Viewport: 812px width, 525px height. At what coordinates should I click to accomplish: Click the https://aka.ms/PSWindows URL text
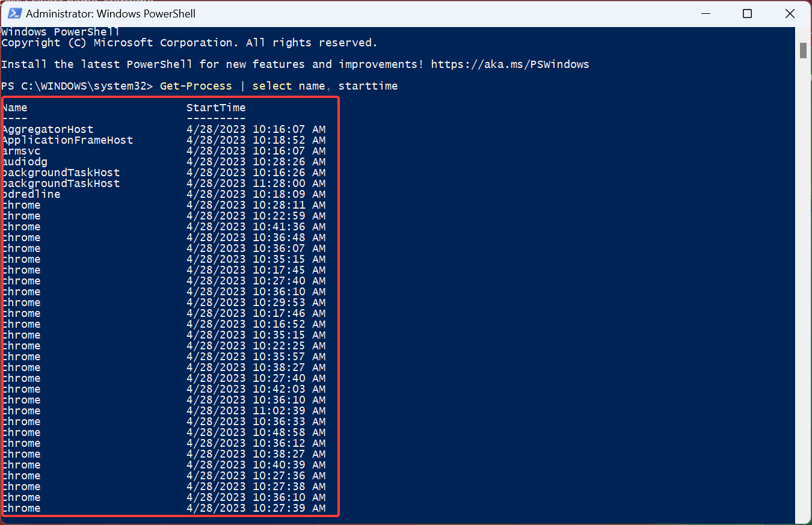point(510,64)
